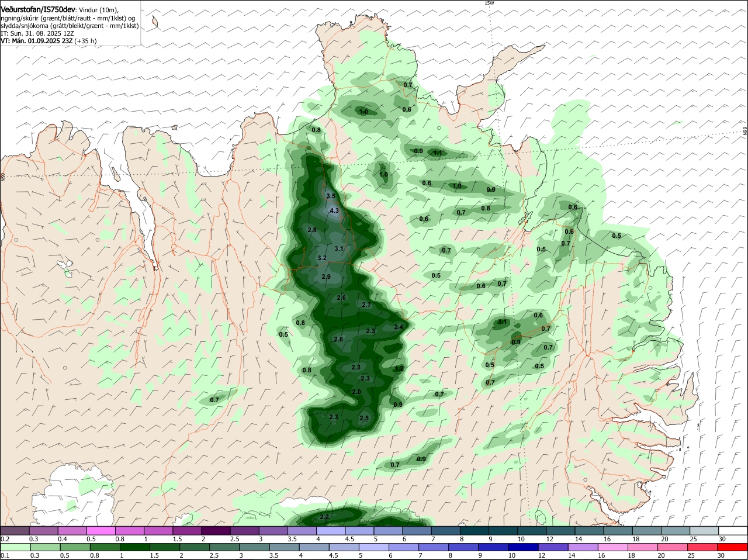Click the 'IT: Sun. 31. 08. 2025 12Z' line
The image size is (748, 560).
click(37, 33)
